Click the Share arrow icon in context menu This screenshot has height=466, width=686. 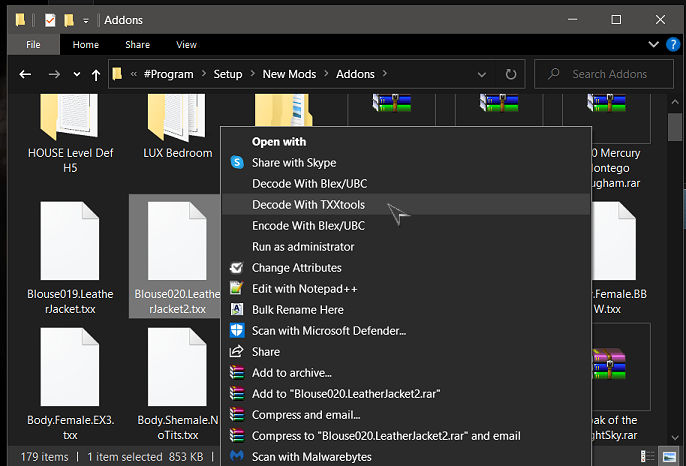pyautogui.click(x=236, y=351)
